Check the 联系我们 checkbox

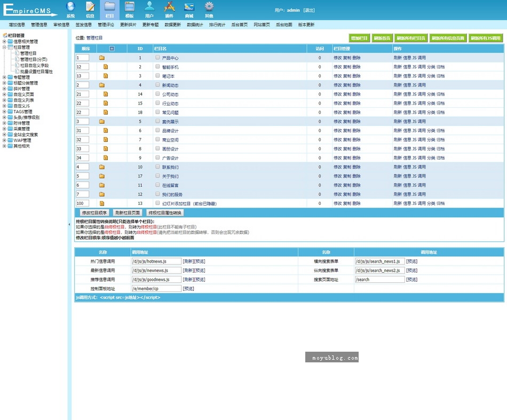coord(157,167)
